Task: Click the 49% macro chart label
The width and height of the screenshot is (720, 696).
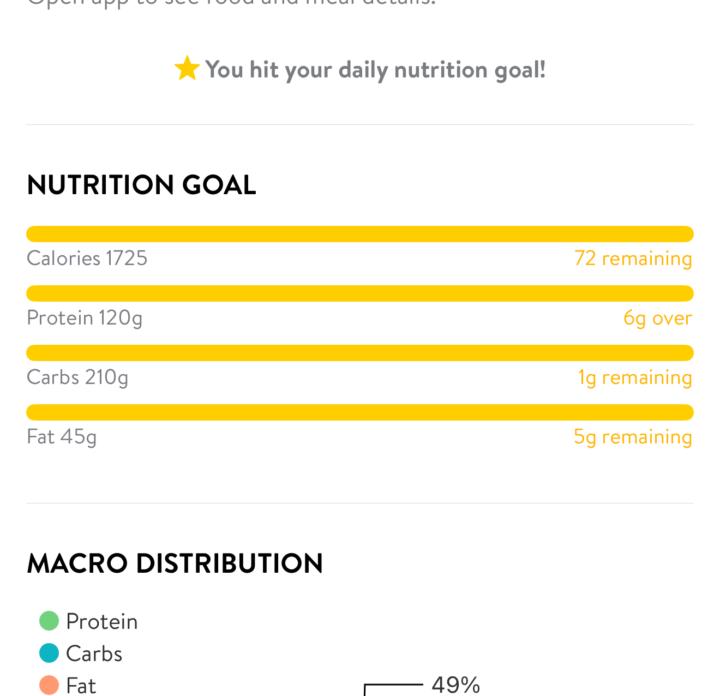Action: coord(456,685)
